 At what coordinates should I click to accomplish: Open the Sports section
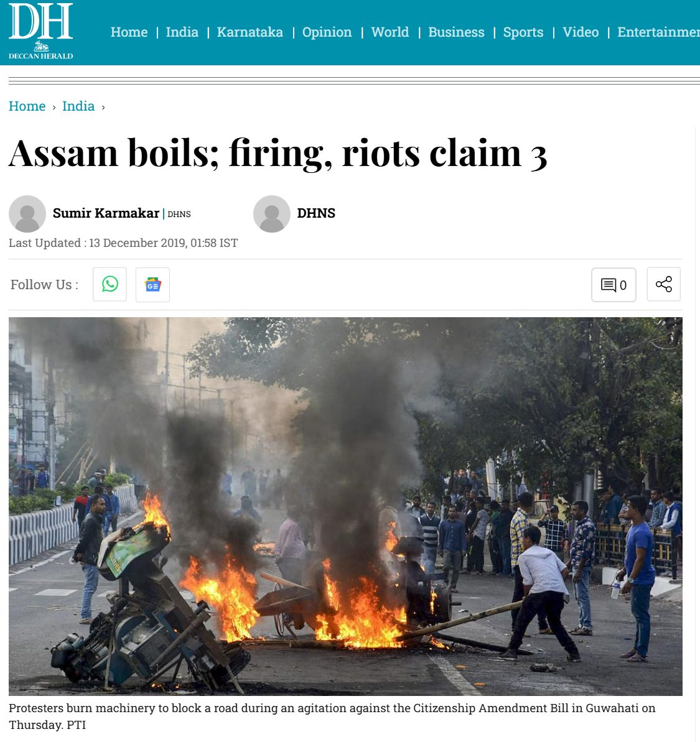[x=523, y=32]
